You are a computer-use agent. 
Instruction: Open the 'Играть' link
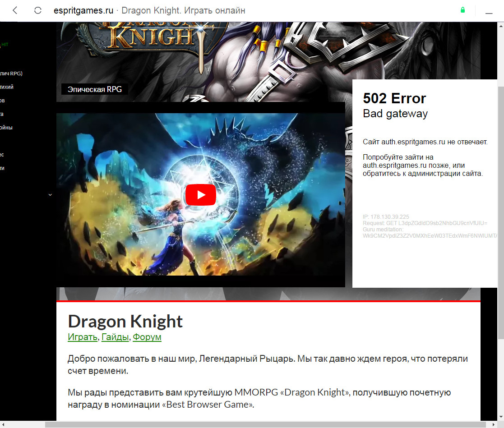point(82,337)
